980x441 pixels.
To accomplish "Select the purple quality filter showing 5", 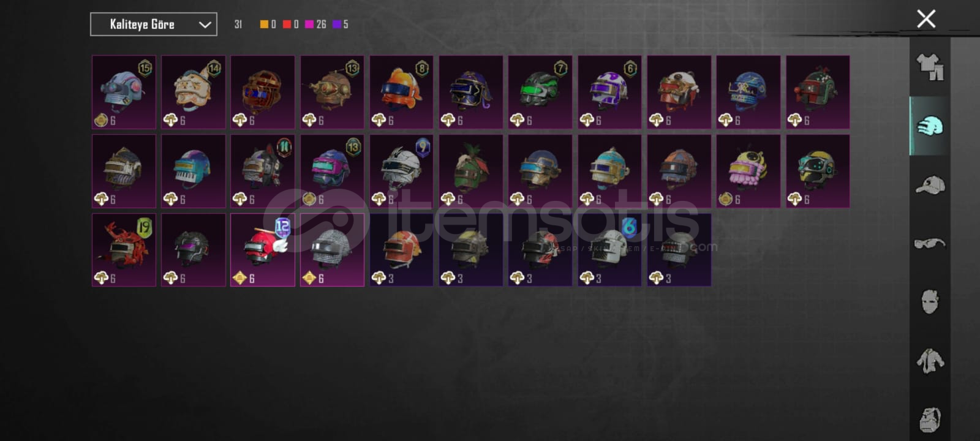I will point(341,24).
